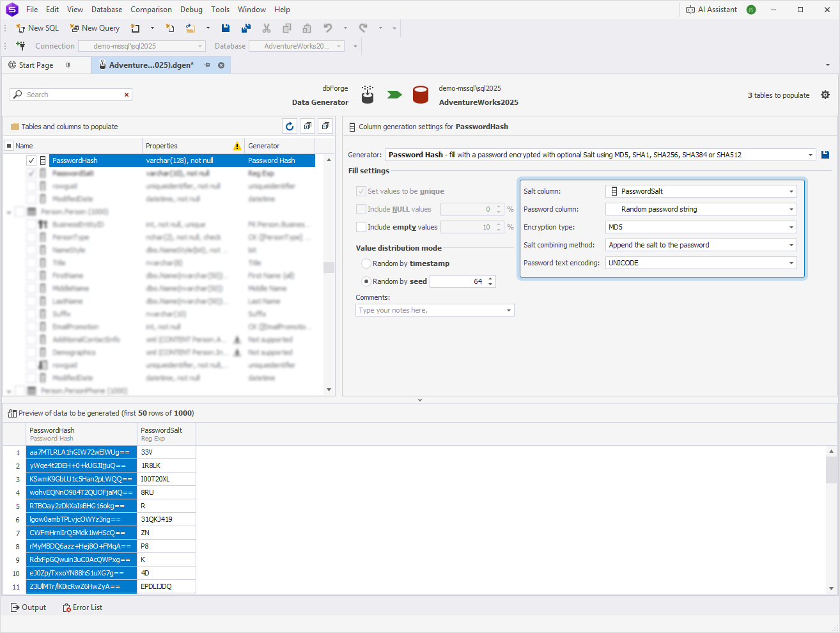Click the Copy icon in toolbar

click(287, 28)
